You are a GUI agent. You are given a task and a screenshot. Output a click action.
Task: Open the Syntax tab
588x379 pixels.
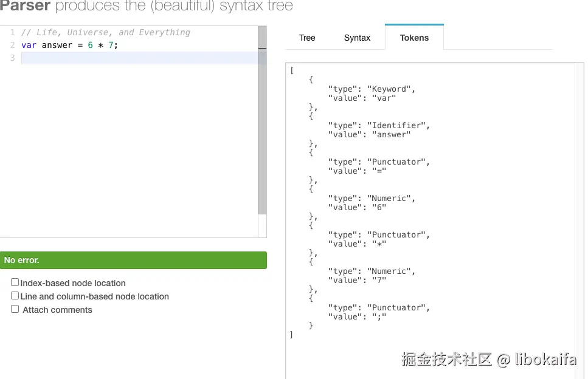tap(357, 38)
